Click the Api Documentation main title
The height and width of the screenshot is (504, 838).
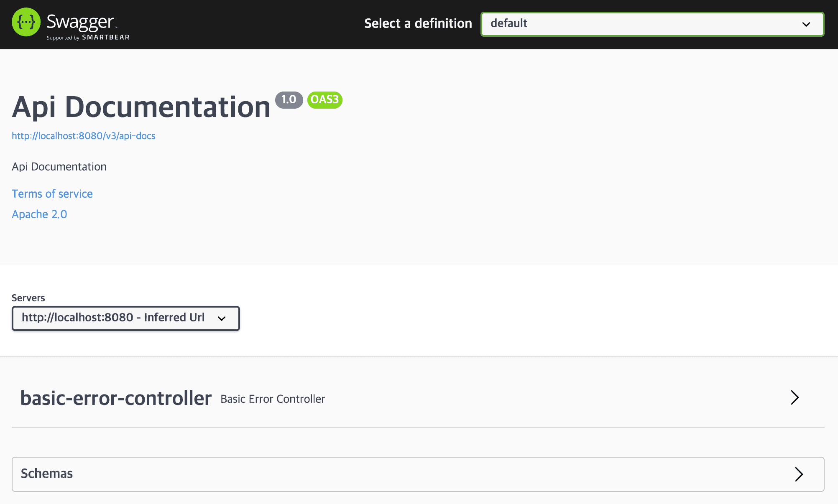(x=141, y=107)
